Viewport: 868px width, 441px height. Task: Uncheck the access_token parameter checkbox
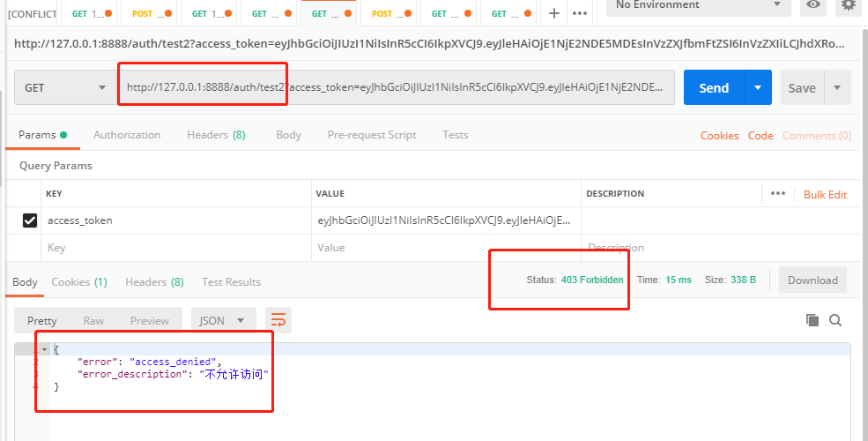(30, 220)
